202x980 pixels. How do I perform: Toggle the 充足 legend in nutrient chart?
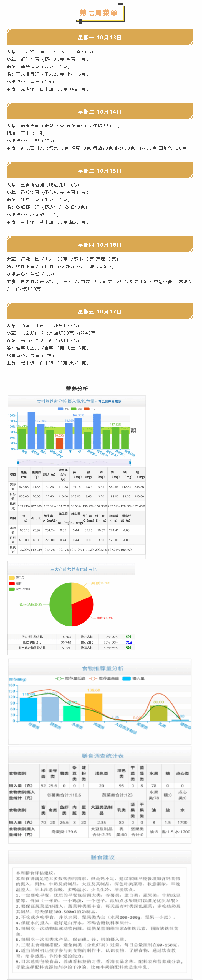(x=60, y=409)
